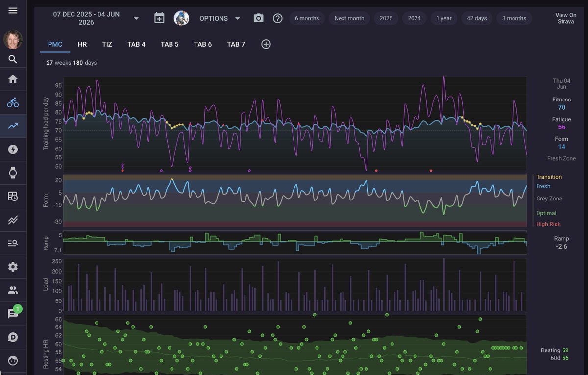Select the 6 months range
588x375 pixels.
307,18
